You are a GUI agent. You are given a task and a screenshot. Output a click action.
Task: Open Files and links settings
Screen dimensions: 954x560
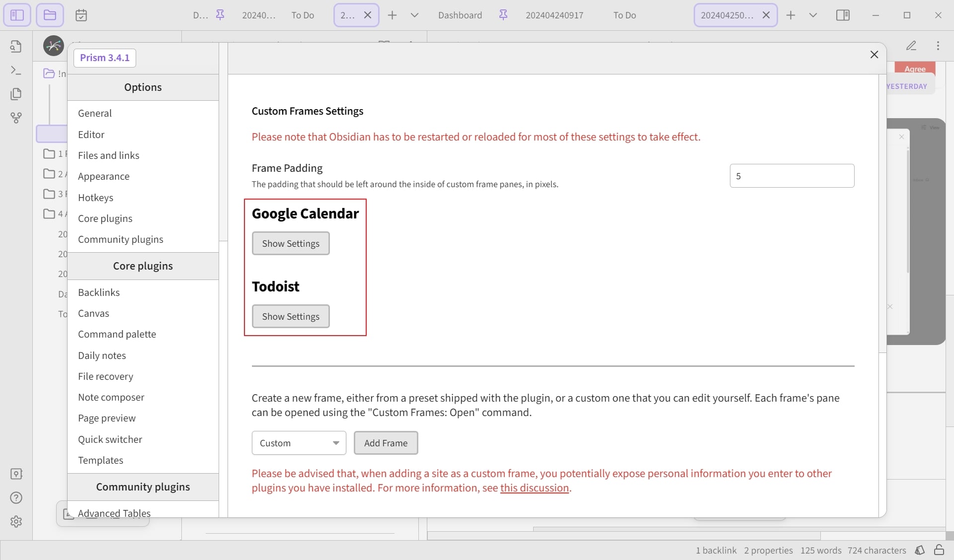tap(143, 155)
